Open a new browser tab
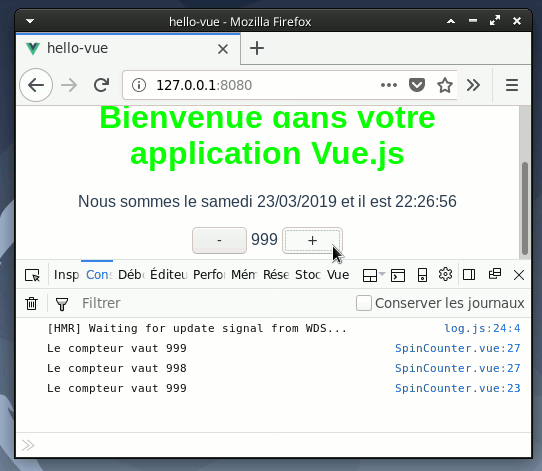 pos(257,48)
